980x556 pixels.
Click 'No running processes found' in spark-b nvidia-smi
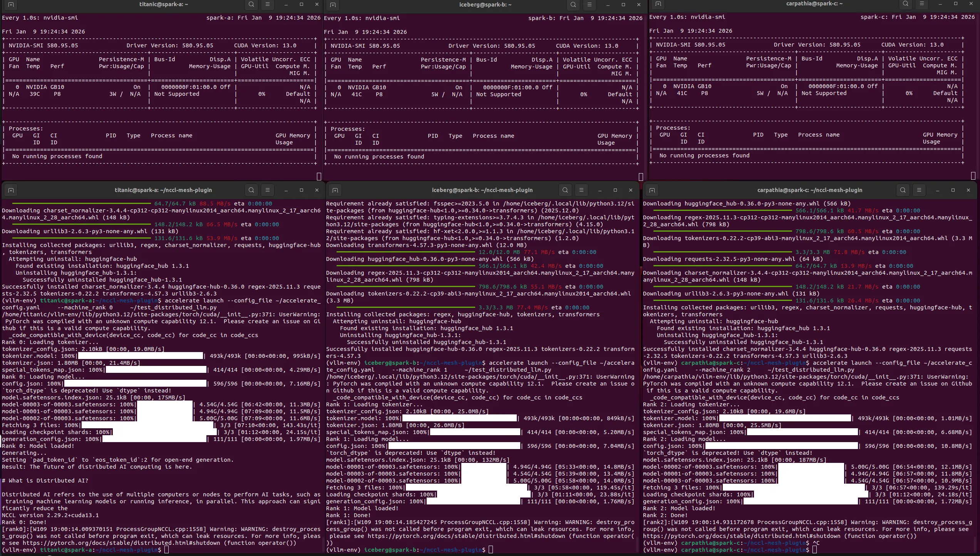coord(379,157)
